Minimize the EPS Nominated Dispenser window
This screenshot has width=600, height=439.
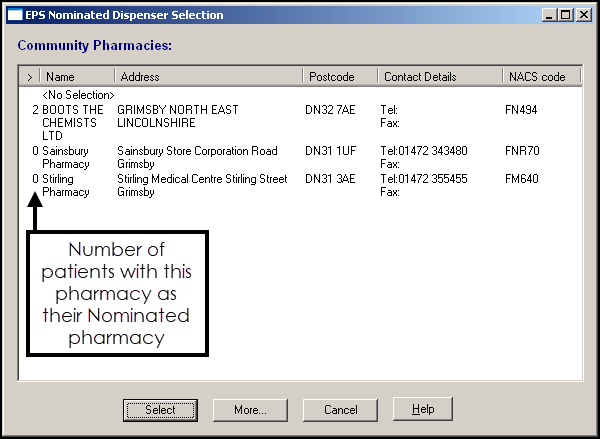point(551,15)
